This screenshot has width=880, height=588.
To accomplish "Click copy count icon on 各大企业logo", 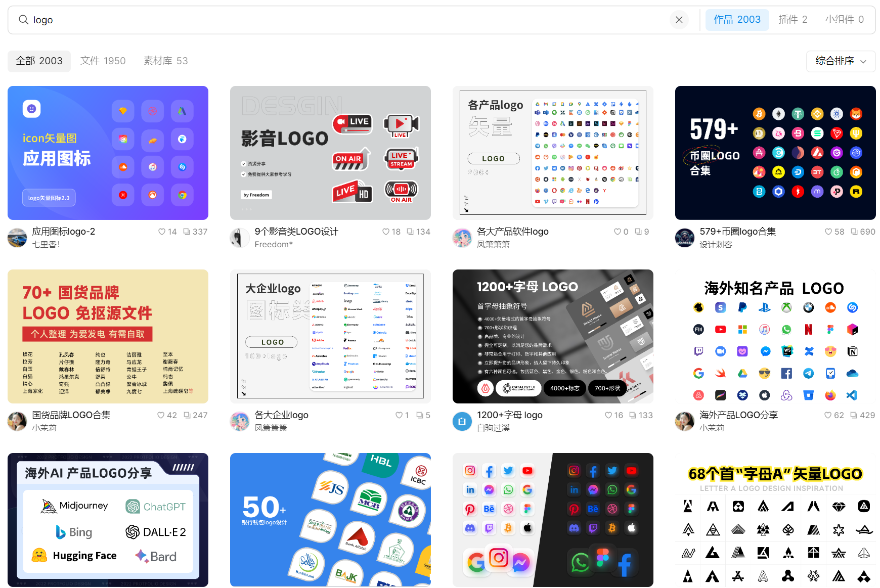I will 420,415.
